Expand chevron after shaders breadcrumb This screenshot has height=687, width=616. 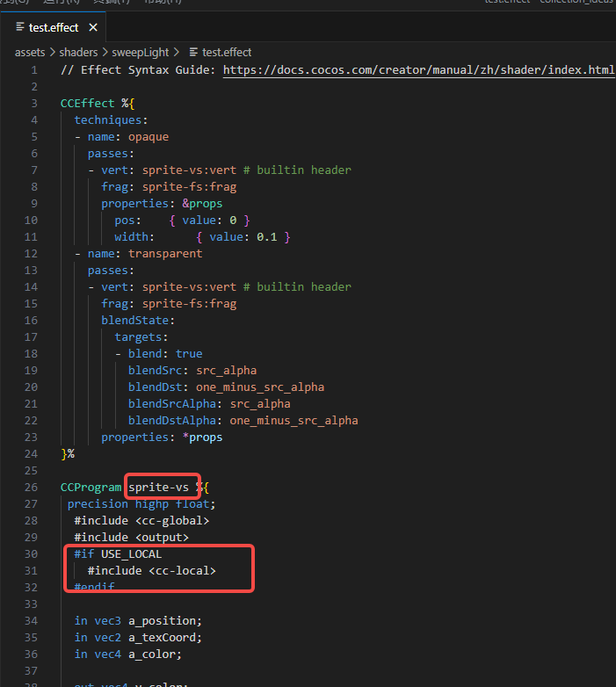coord(105,52)
